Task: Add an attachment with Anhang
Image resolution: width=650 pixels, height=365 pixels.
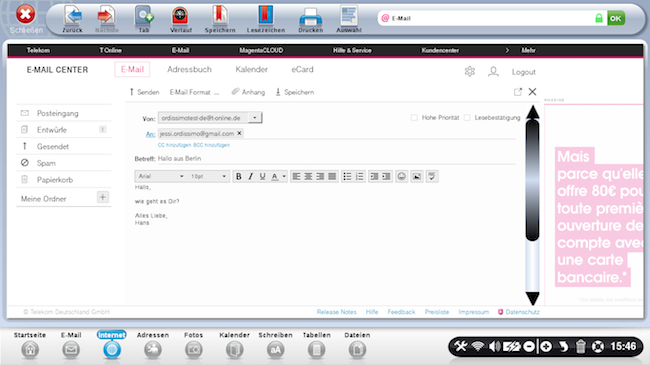Action: pos(248,92)
